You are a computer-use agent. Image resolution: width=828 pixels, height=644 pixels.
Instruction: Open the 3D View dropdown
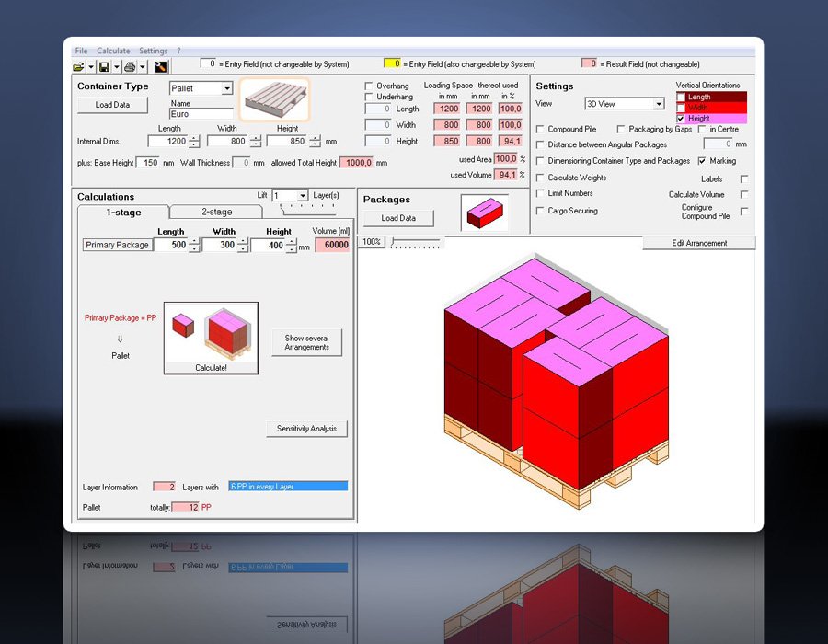[x=659, y=104]
